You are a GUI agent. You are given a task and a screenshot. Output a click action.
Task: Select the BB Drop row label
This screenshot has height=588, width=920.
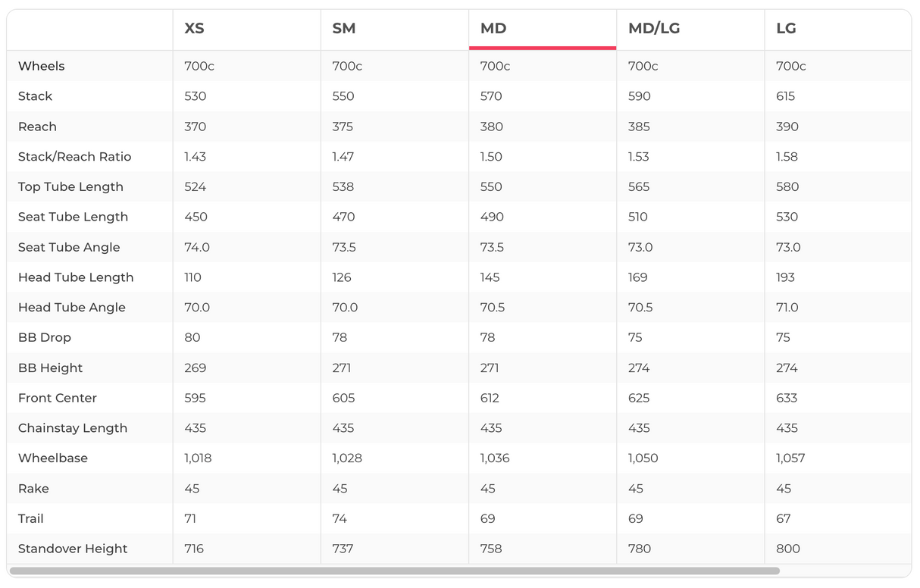pos(45,337)
